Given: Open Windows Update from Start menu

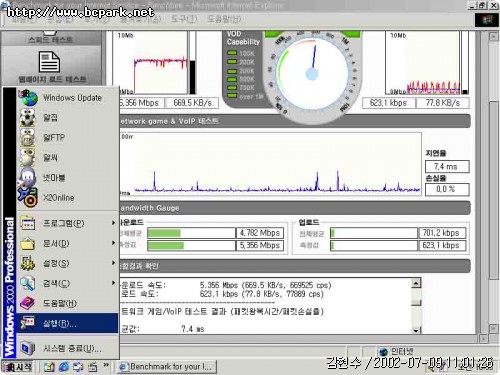Looking at the screenshot, I should (68, 98).
